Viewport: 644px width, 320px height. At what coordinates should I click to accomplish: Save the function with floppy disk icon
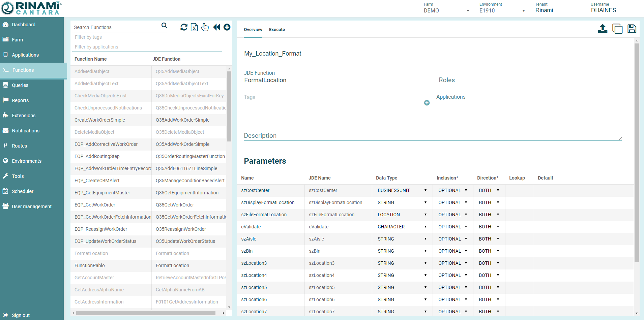632,29
